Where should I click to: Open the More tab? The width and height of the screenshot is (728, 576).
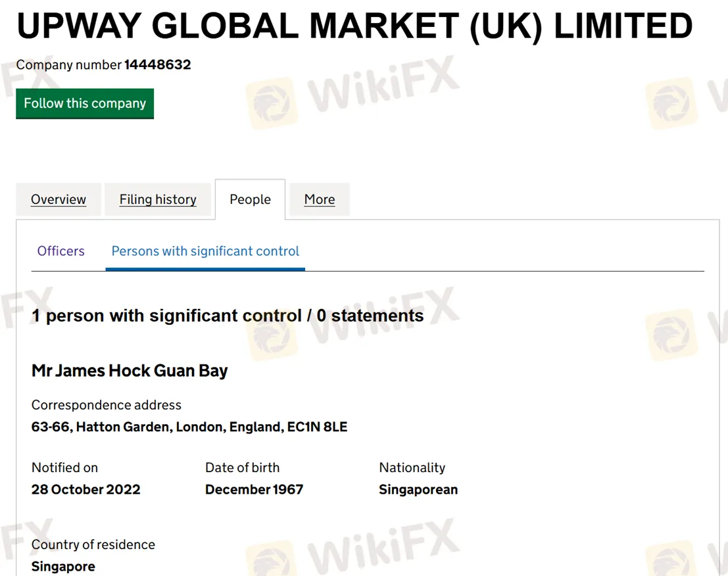(x=320, y=199)
